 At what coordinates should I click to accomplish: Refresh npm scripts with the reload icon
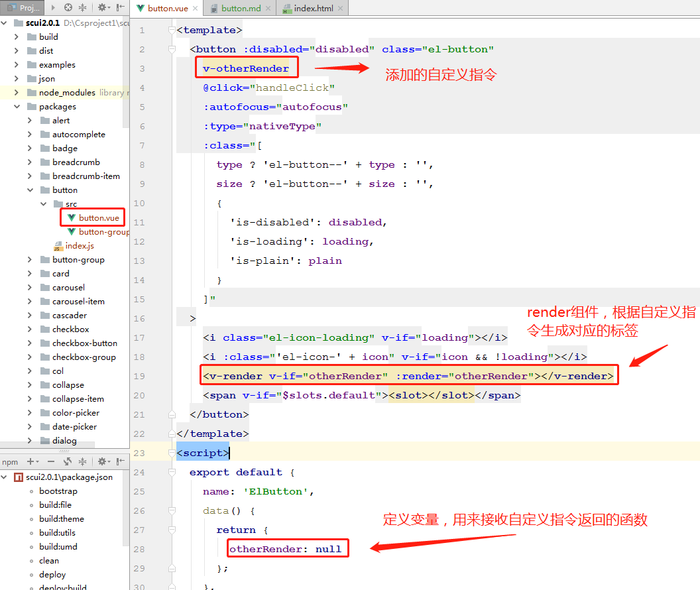(x=68, y=461)
